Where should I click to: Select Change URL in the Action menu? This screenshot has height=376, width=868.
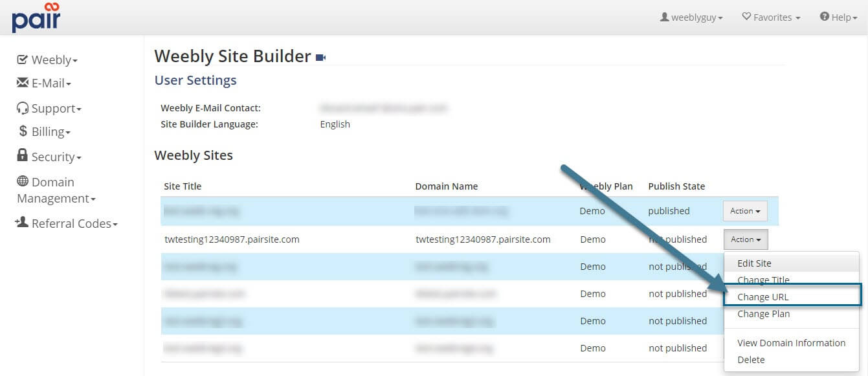pos(792,297)
